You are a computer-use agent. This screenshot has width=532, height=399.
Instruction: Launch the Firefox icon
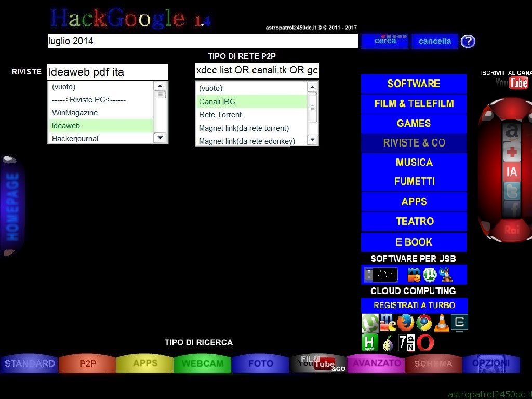tap(405, 323)
